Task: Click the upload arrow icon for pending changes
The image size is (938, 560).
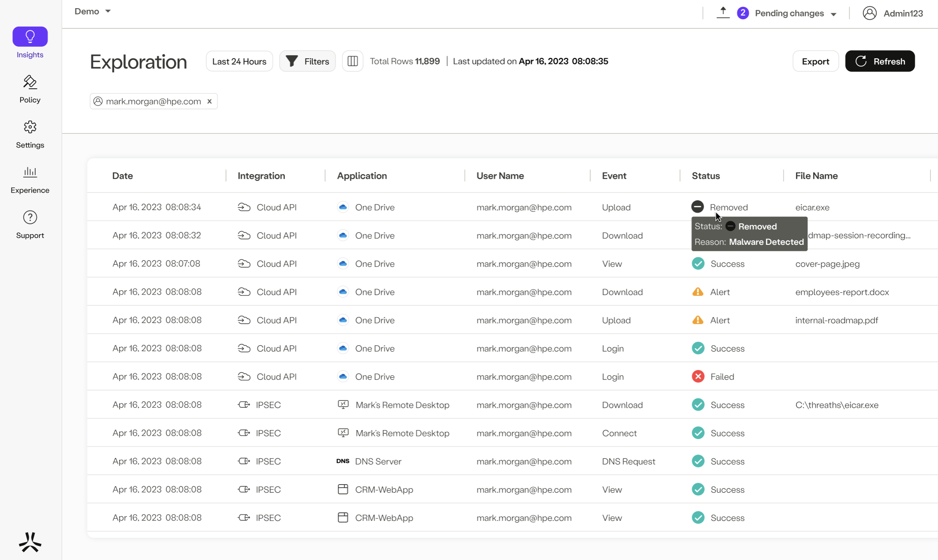Action: (x=723, y=12)
